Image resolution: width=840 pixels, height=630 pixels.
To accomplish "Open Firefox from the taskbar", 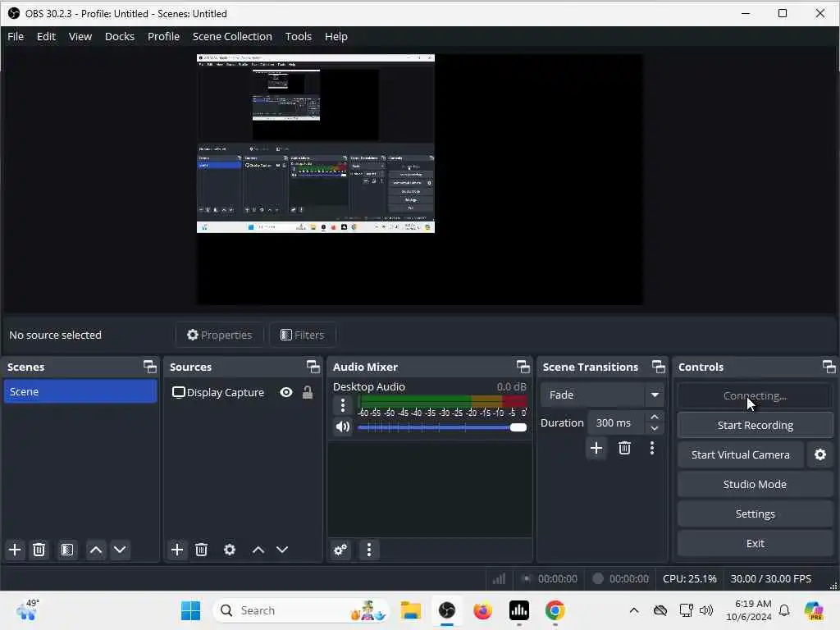I will (x=482, y=610).
